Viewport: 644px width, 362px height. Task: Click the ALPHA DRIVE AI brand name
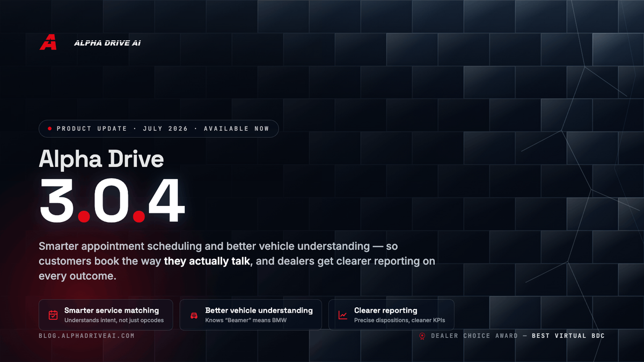point(107,43)
